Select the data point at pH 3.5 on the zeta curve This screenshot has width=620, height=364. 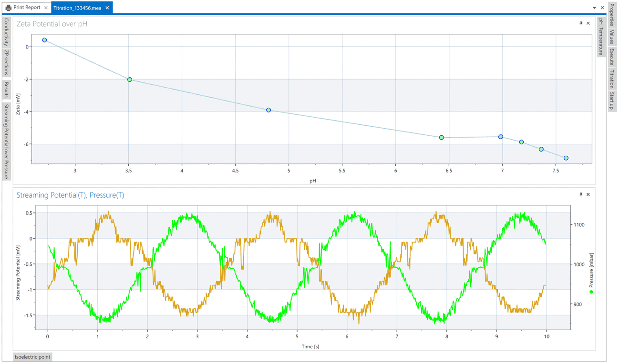(129, 80)
